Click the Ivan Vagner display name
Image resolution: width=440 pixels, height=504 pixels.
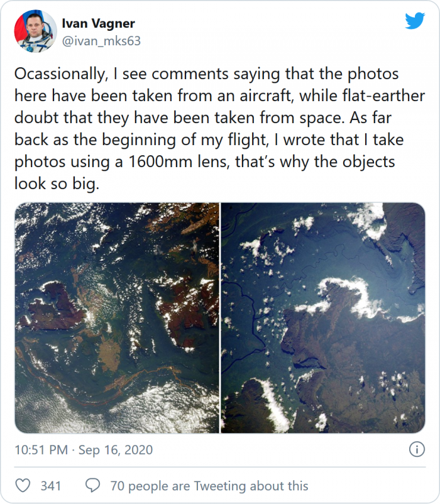(x=98, y=24)
